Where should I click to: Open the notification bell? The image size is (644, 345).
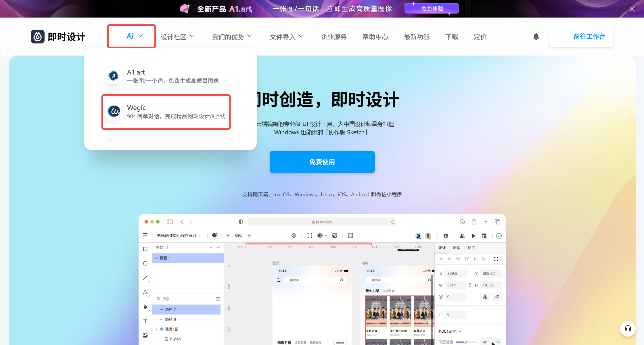(536, 37)
